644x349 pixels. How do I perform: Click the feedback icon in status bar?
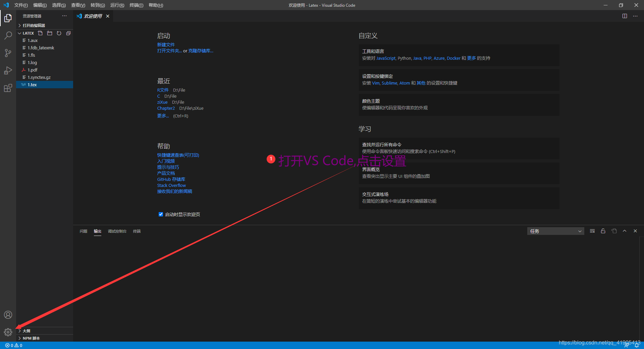click(x=626, y=345)
